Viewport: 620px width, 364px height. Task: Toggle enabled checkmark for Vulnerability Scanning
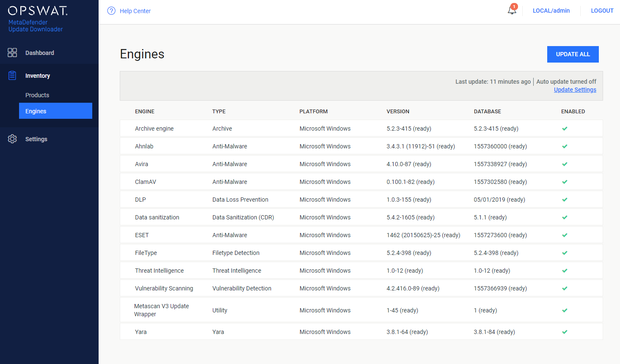point(565,288)
